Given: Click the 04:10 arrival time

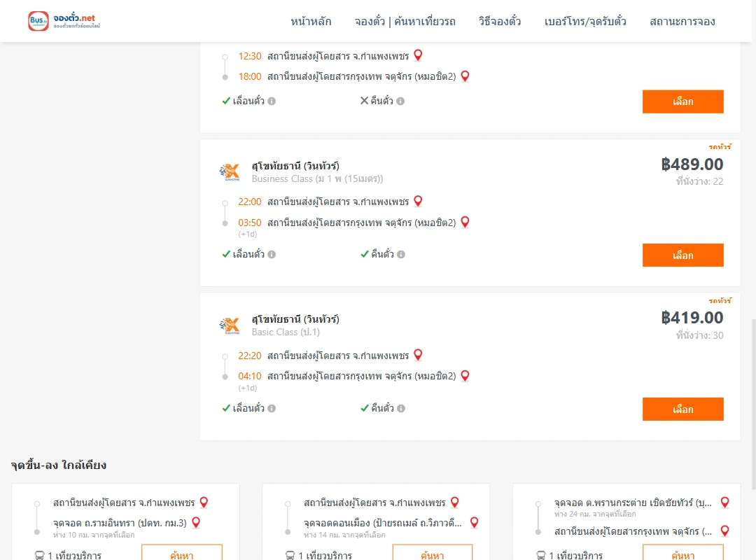Looking at the screenshot, I should [250, 376].
